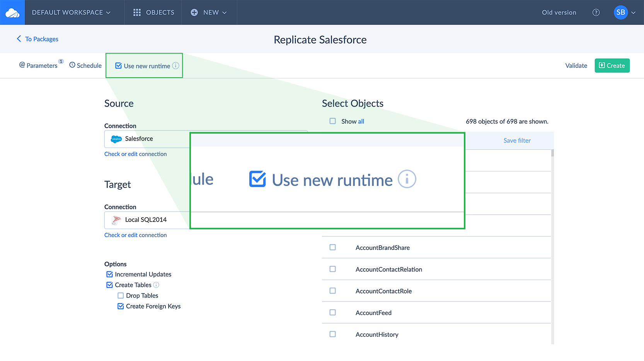Open the help question mark icon
644x361 pixels.
pyautogui.click(x=596, y=12)
